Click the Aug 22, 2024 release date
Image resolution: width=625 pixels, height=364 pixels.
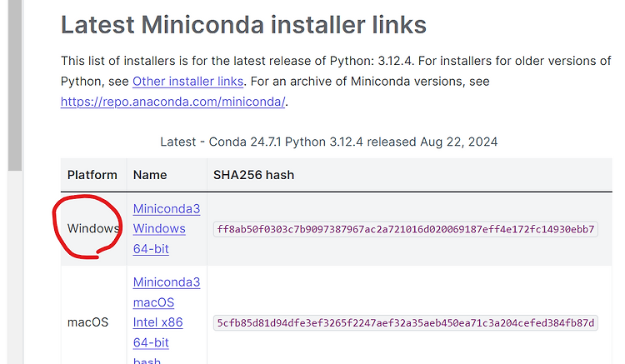[x=459, y=142]
